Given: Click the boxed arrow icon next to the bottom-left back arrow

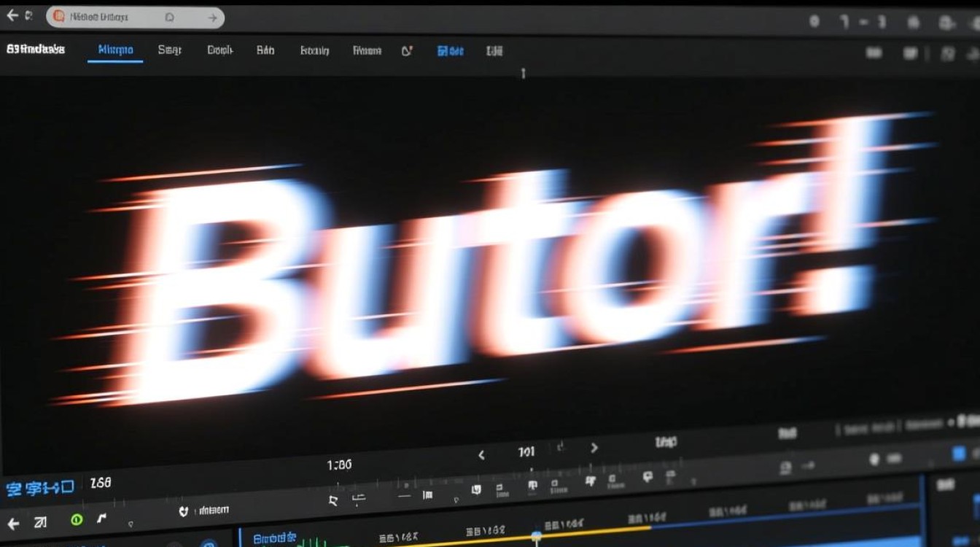Looking at the screenshot, I should 39,522.
